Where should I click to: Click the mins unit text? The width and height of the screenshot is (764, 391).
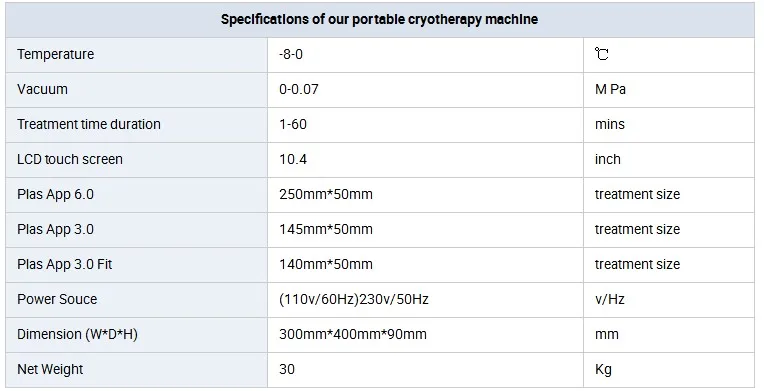coord(610,124)
